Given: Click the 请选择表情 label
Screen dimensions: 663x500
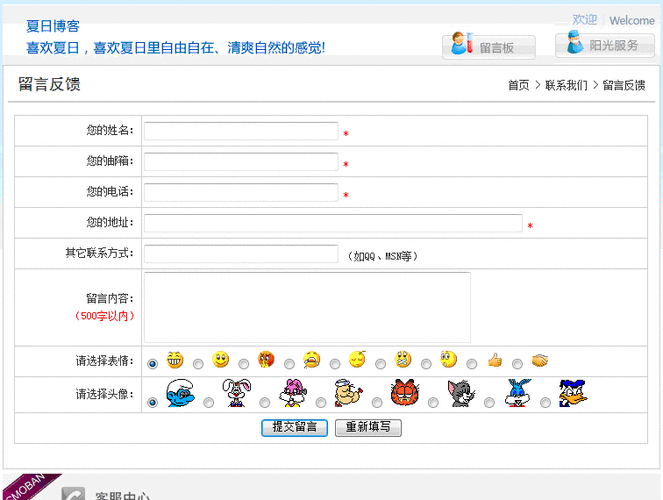Looking at the screenshot, I should [105, 361].
